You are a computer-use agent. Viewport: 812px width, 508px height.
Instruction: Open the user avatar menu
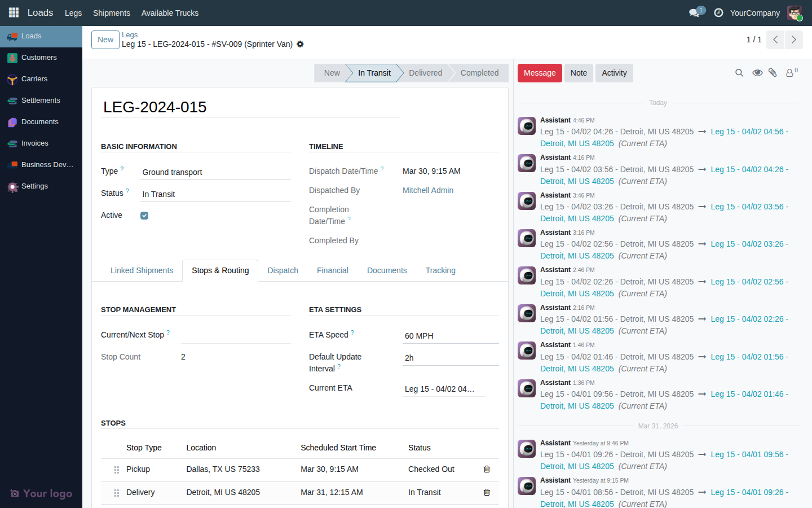tap(795, 12)
